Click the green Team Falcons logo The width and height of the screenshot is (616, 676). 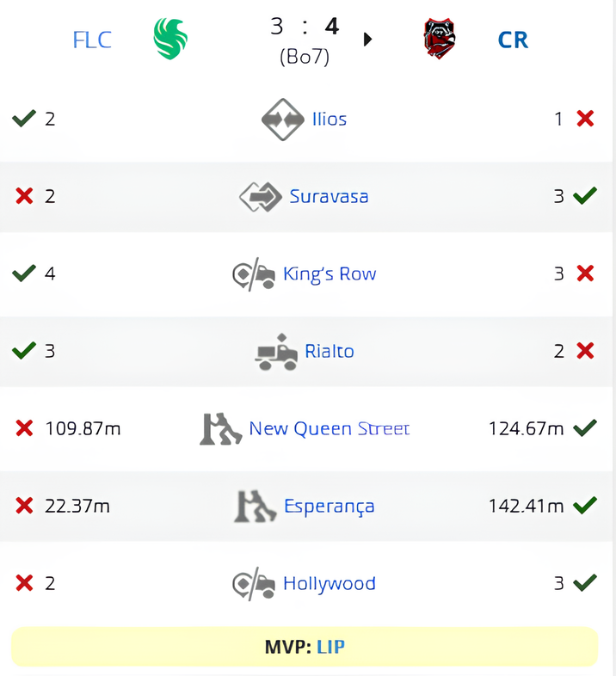pyautogui.click(x=170, y=40)
